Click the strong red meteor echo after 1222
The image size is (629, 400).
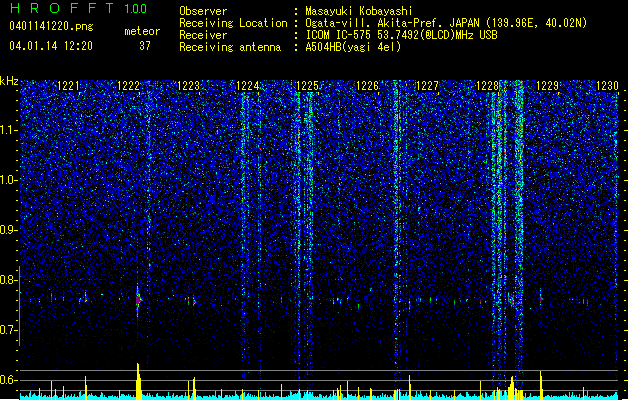[x=138, y=300]
